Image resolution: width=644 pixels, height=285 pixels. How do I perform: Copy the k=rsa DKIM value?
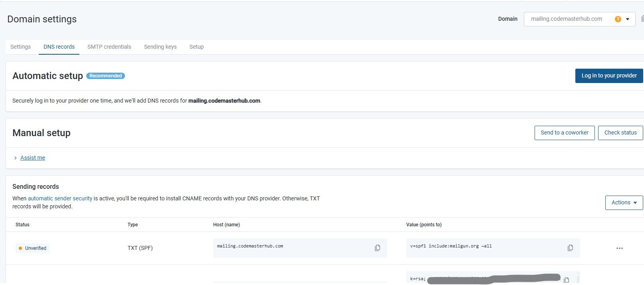566,280
